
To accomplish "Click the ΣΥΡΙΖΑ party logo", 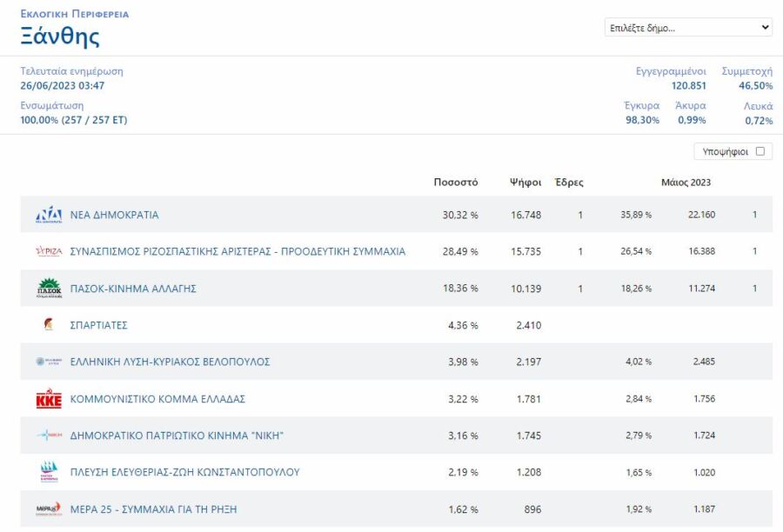I will (49, 251).
